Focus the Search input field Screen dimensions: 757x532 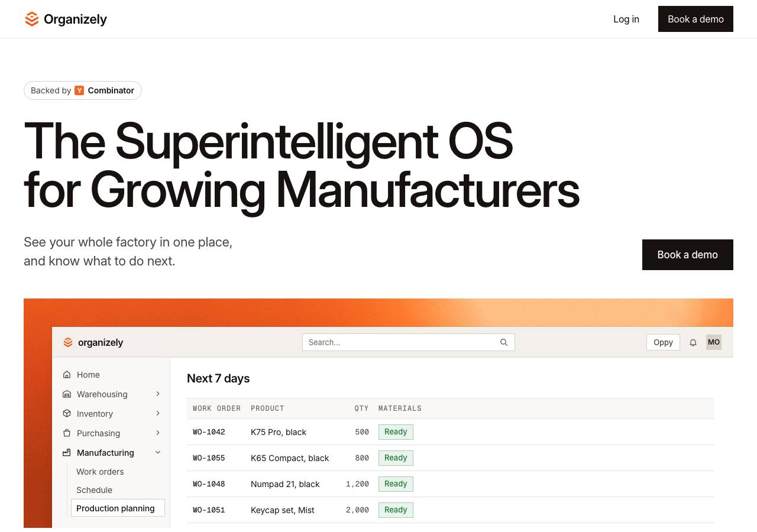tap(409, 342)
